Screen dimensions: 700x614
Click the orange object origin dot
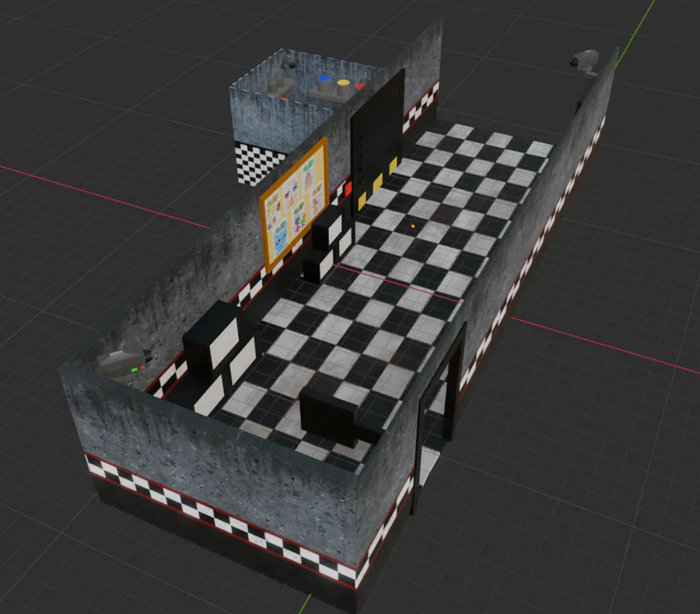[x=413, y=227]
